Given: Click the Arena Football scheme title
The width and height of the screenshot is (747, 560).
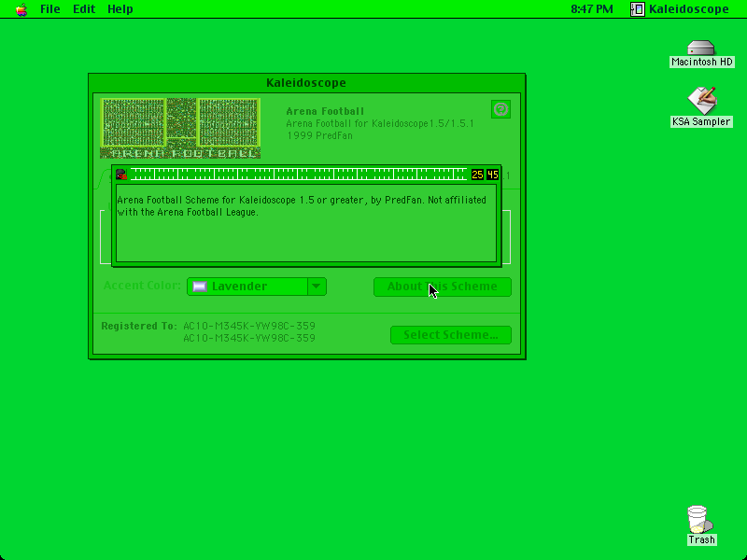Looking at the screenshot, I should [x=325, y=111].
